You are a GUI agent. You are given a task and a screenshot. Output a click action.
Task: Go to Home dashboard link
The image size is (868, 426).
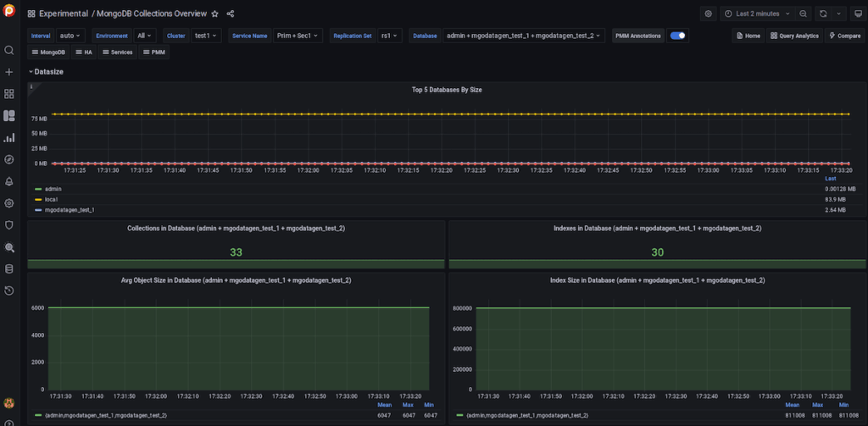tap(748, 36)
